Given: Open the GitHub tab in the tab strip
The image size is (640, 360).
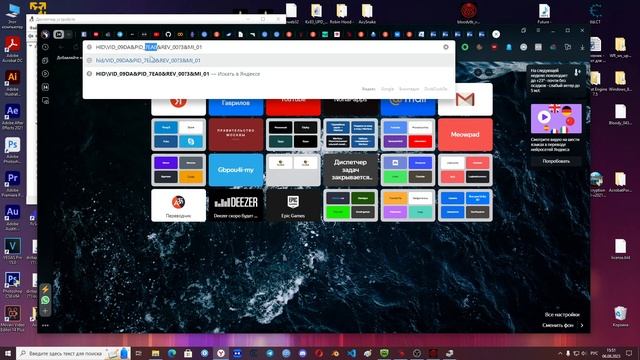Looking at the screenshot, I should pyautogui.click(x=168, y=35).
